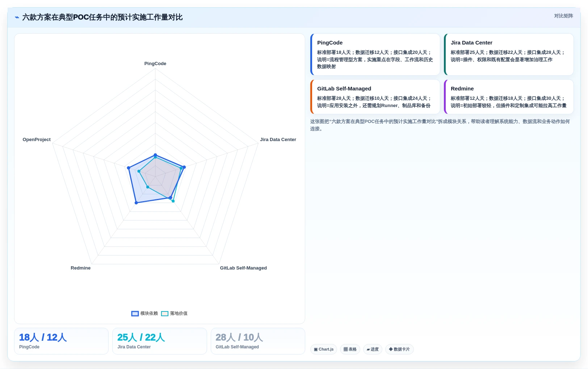Toggle the 落地价值 legend swatch

tap(165, 314)
